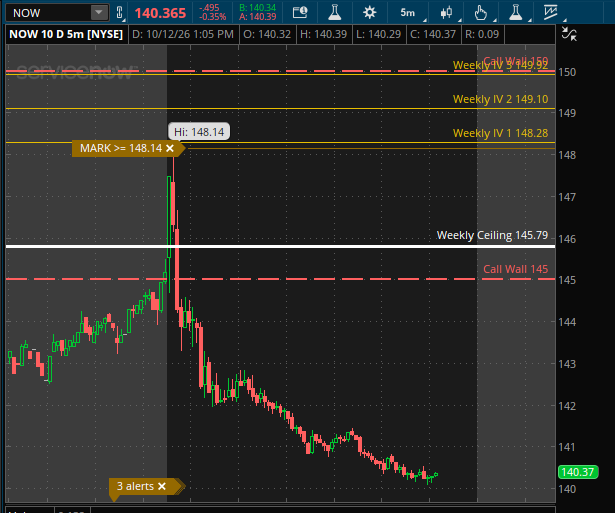
Task: Open the 5m timeframe selector
Action: (x=408, y=13)
